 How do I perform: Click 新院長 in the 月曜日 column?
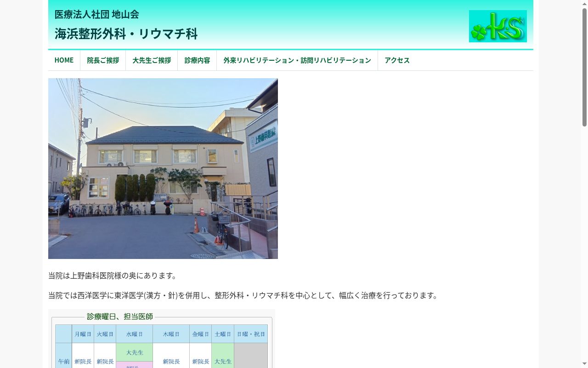pyautogui.click(x=83, y=362)
